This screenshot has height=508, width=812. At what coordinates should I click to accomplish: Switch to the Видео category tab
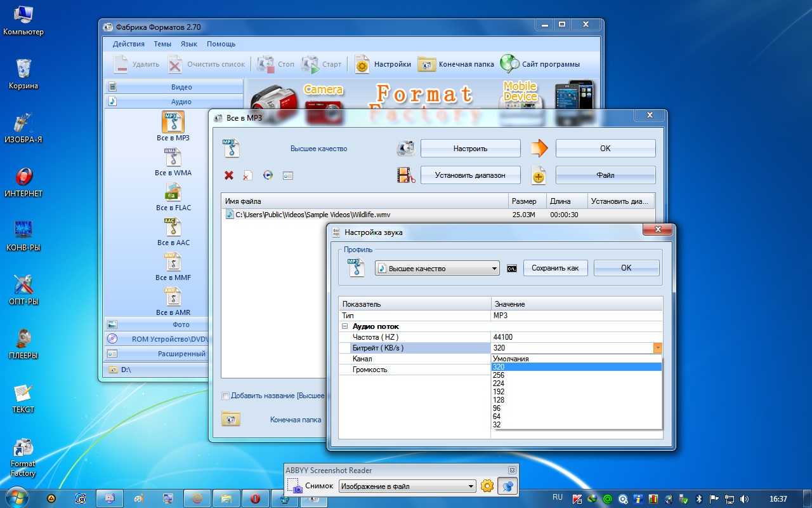(x=174, y=87)
